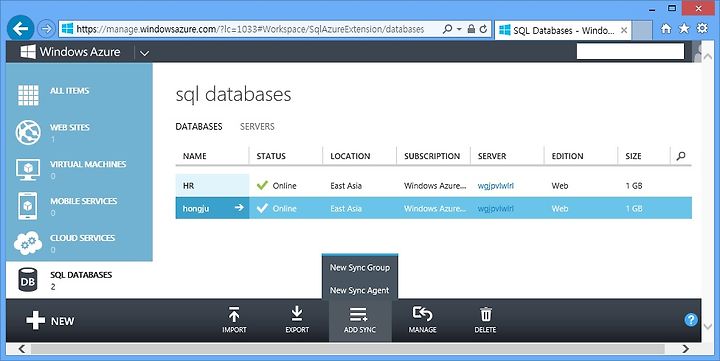Click the horizontal scrollbar thumb

(348, 349)
